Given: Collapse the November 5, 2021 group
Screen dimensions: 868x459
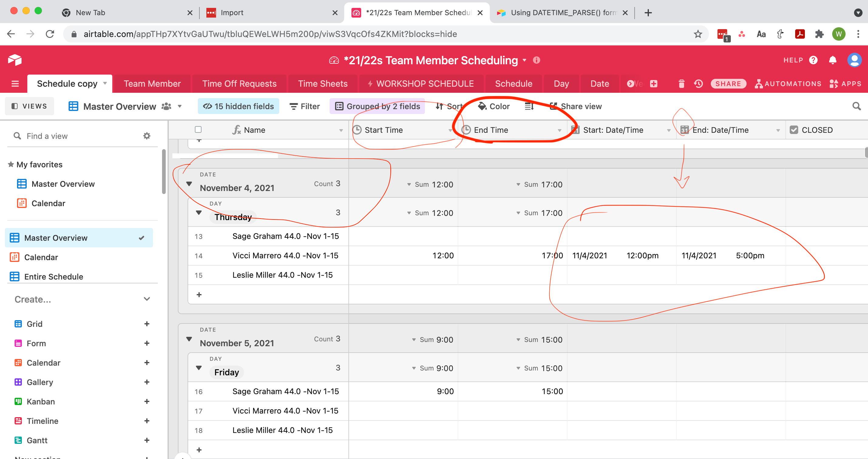Looking at the screenshot, I should click(189, 339).
